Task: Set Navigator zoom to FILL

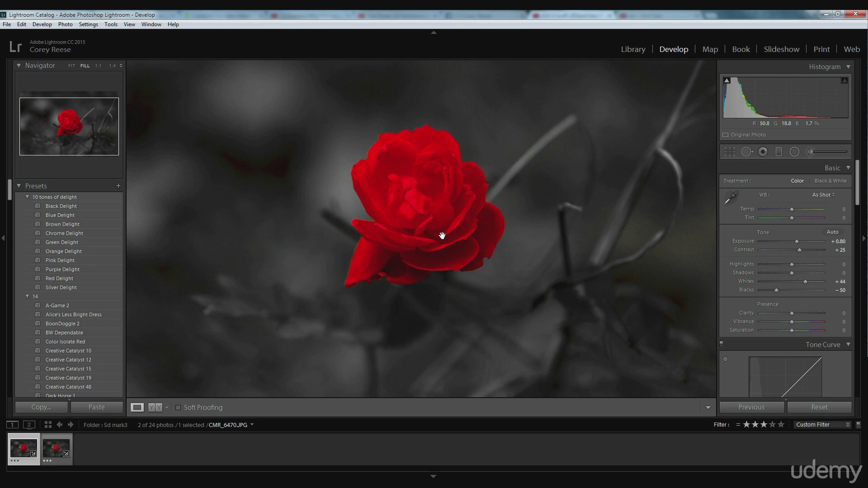Action: 85,66
